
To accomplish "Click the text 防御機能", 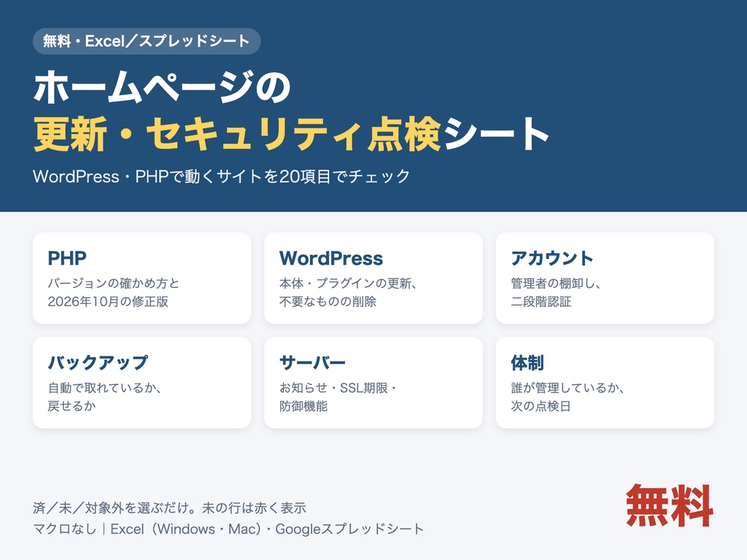I will 303,405.
